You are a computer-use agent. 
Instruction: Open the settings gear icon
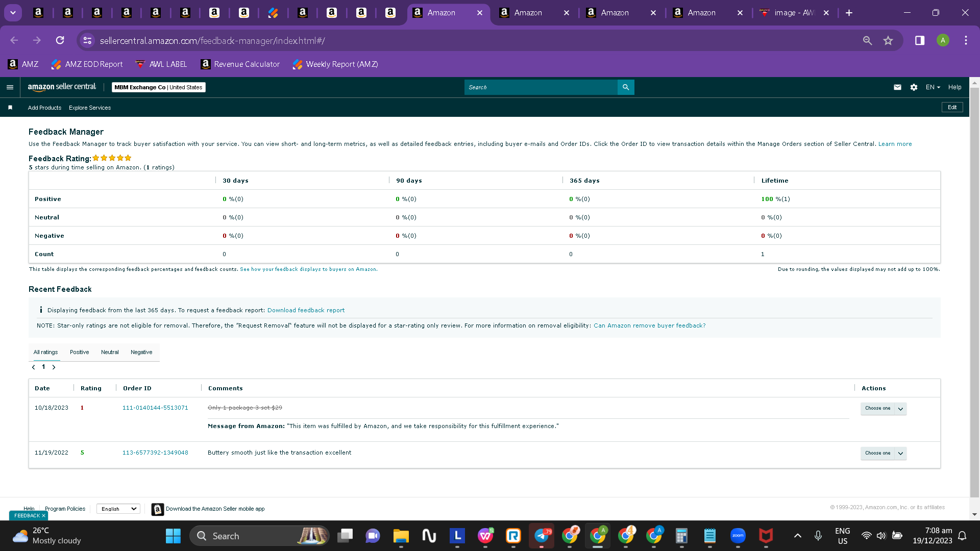point(914,87)
